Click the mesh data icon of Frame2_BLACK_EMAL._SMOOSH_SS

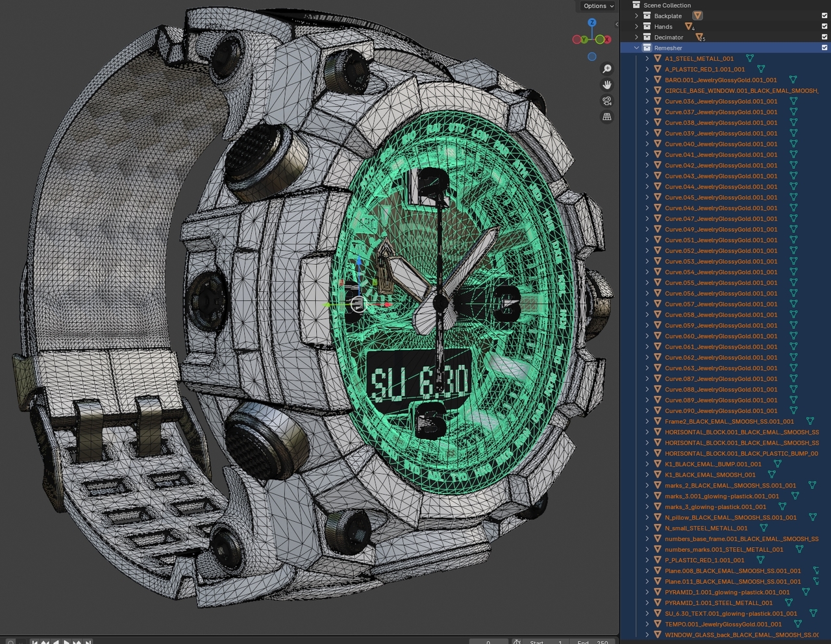pos(810,421)
